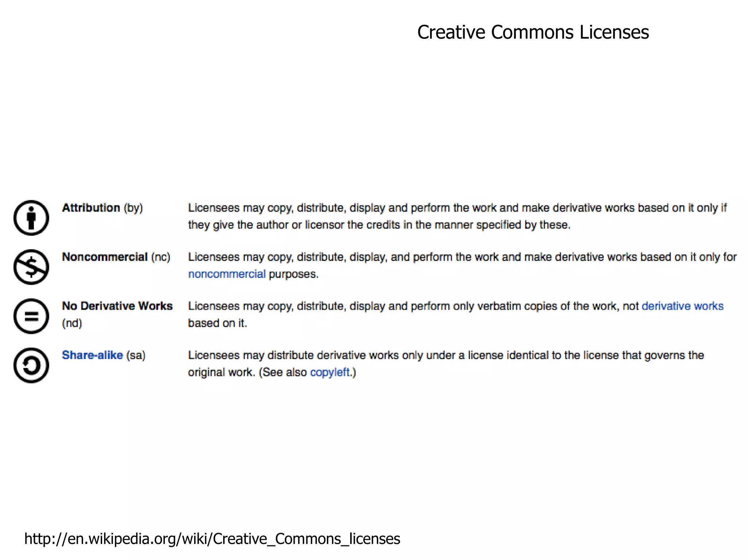This screenshot has width=747, height=560.
Task: Click the Attribution person icon
Action: (x=31, y=218)
